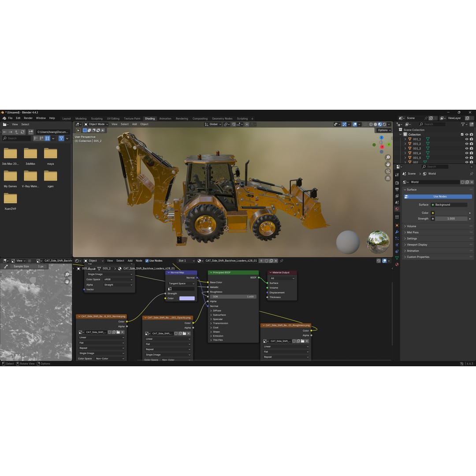Open the viewport Options button
Image resolution: width=476 pixels, height=476 pixels.
click(384, 130)
